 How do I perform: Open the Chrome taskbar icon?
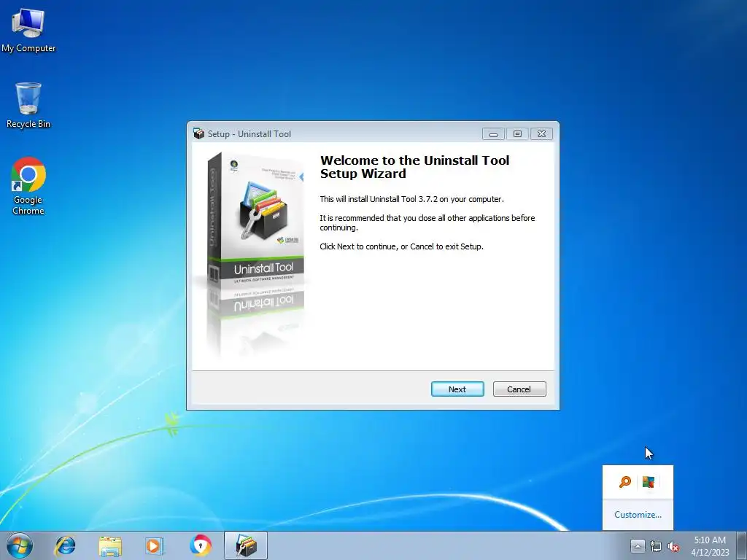200,545
